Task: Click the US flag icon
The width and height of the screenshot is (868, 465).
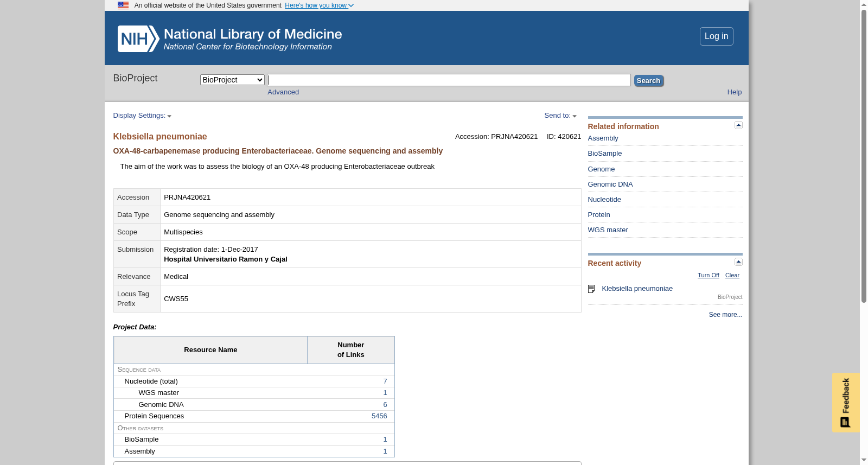Action: (x=123, y=5)
